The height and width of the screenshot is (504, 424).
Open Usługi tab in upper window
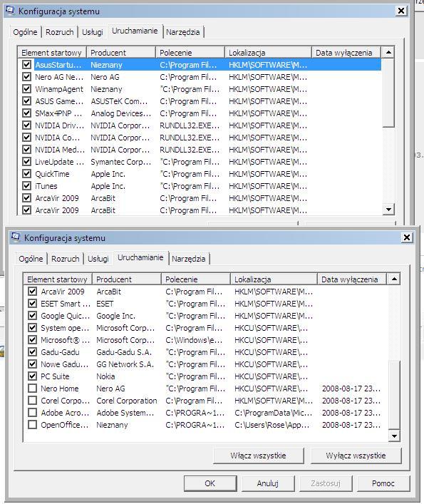tap(93, 32)
